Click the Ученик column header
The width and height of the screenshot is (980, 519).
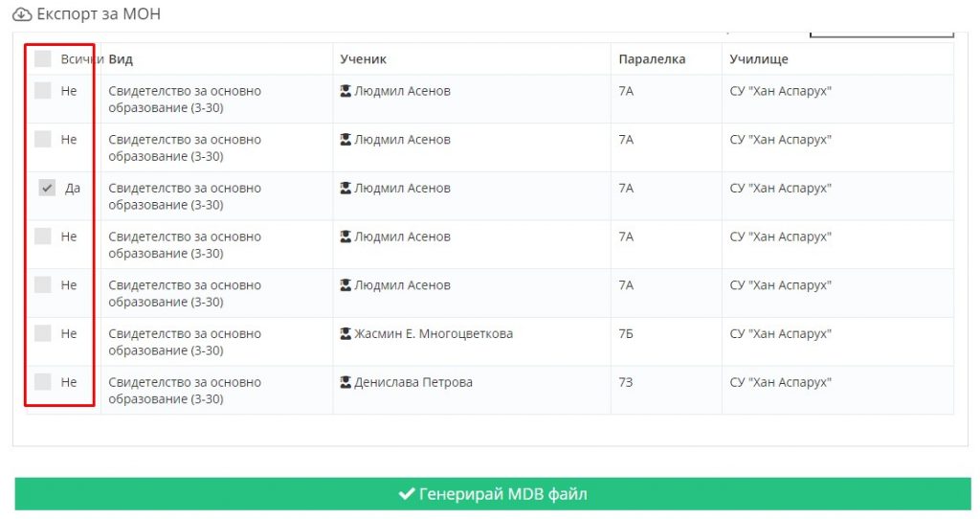[x=363, y=59]
